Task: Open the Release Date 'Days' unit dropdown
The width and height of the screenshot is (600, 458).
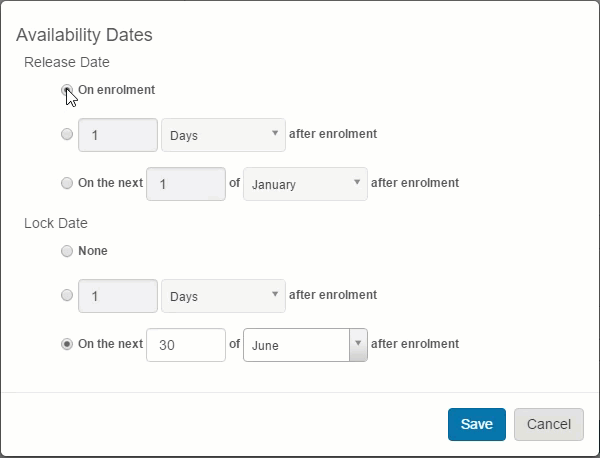Action: pyautogui.click(x=223, y=135)
